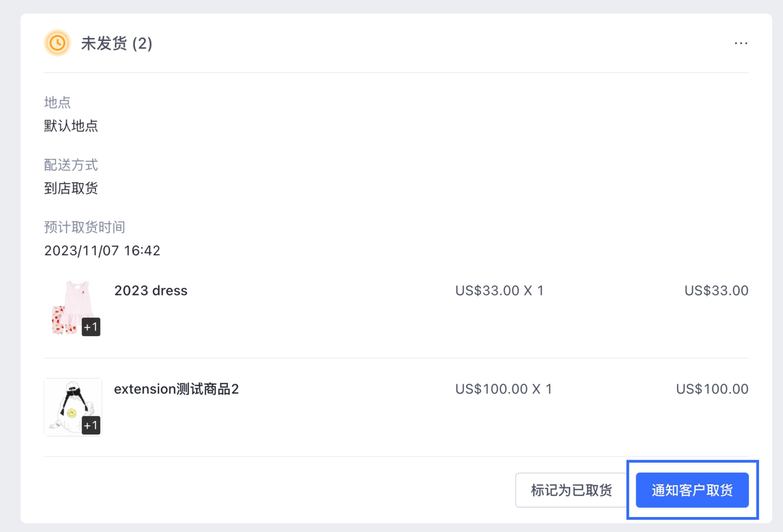Click the US$100.00 line total
Viewport: 783px width, 532px height.
(x=712, y=389)
